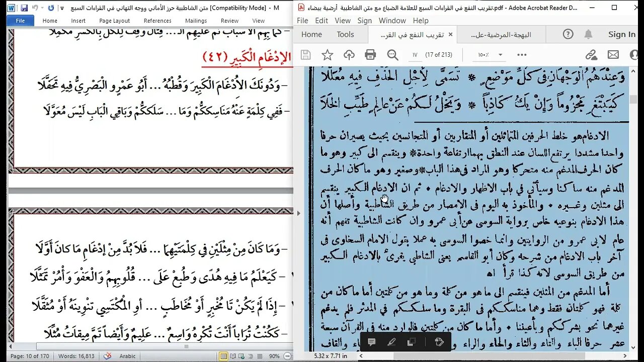
Task: Click the proofing spell-check icon
Action: pos(107,356)
